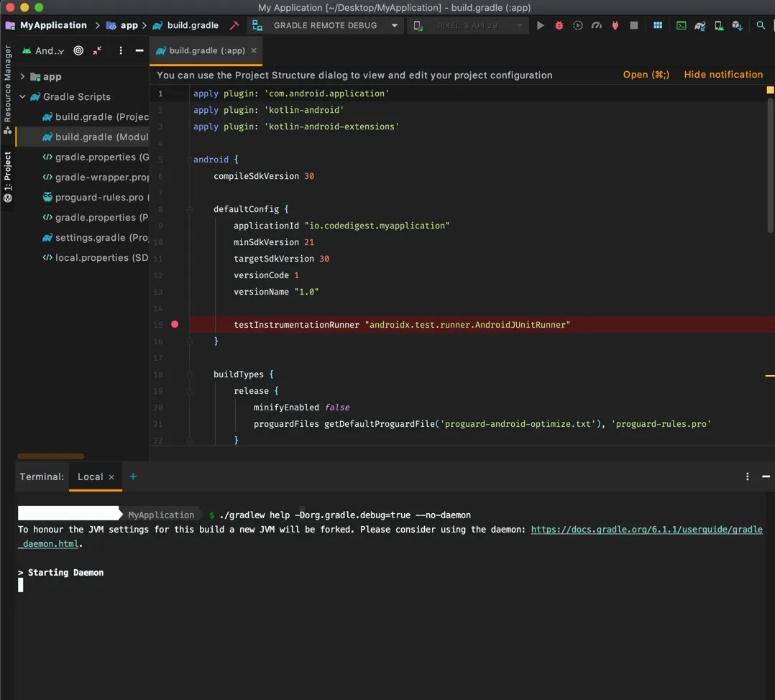The image size is (775, 700).
Task: Attach debugger to Android process icon
Action: coord(615,25)
